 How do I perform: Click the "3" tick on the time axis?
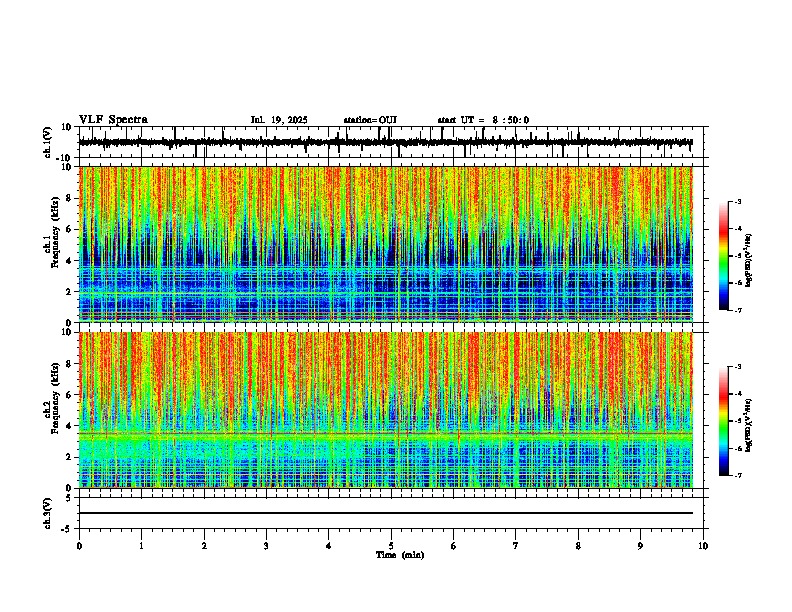266,546
